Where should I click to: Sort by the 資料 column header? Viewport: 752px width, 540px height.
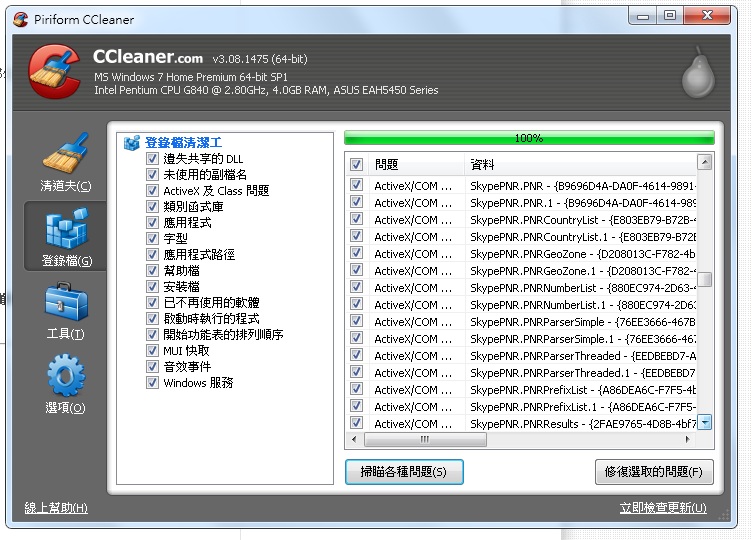point(580,164)
